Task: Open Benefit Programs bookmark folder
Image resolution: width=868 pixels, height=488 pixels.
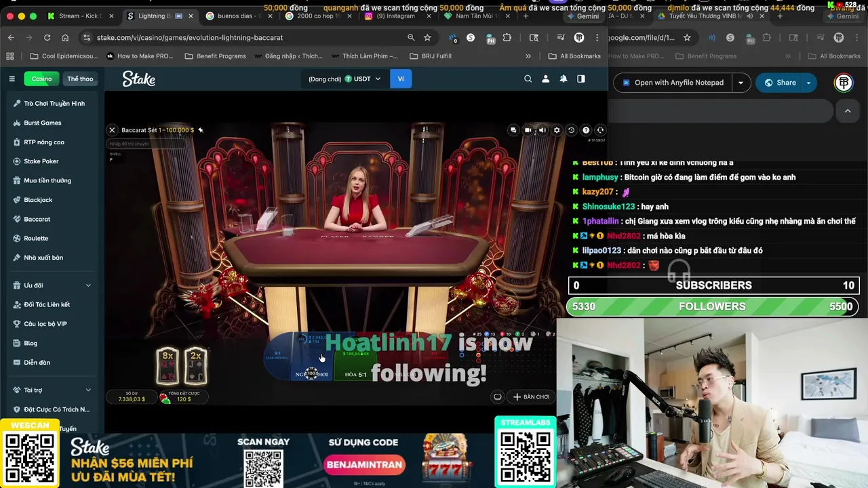Action: 216,56
